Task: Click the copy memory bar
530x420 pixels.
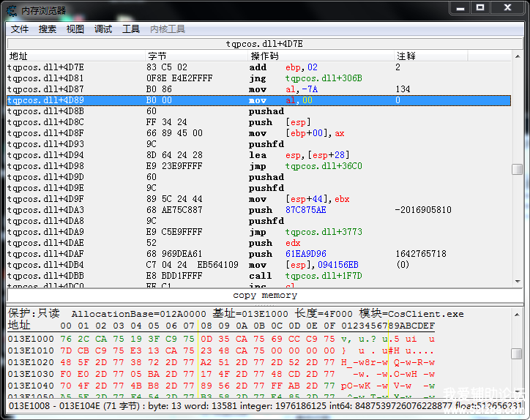Action: coord(265,296)
